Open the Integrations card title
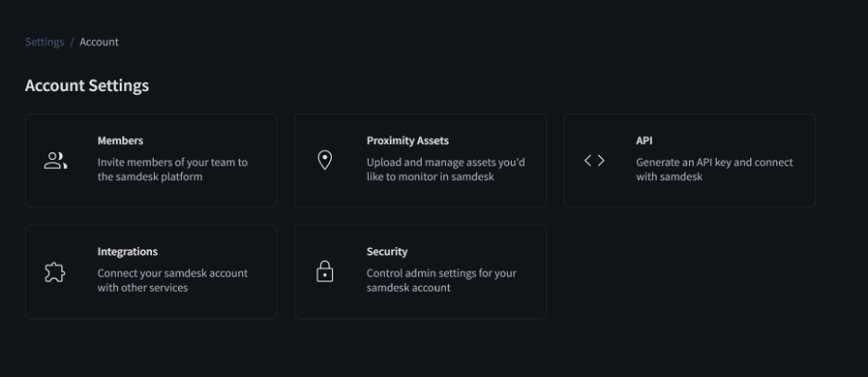This screenshot has height=377, width=868. tap(127, 252)
